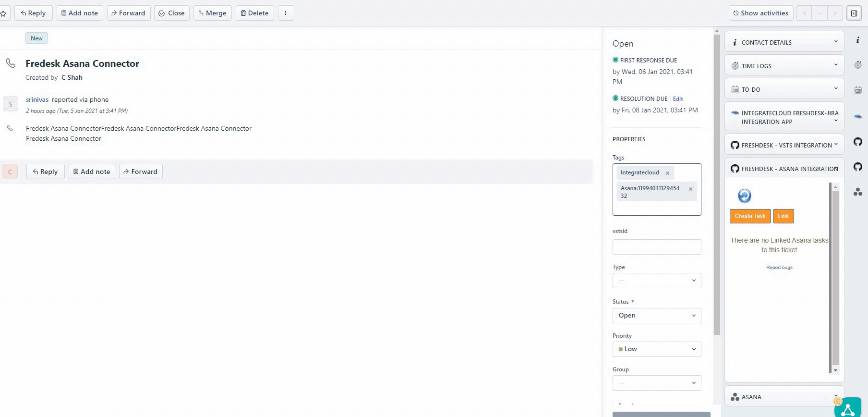Click Asana widget scrollbar down arrow

point(835,370)
